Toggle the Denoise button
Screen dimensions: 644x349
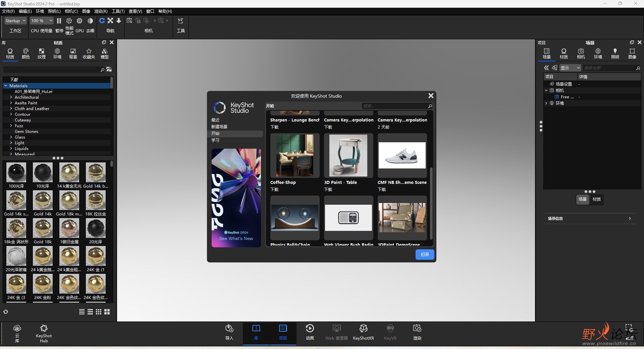(x=90, y=21)
